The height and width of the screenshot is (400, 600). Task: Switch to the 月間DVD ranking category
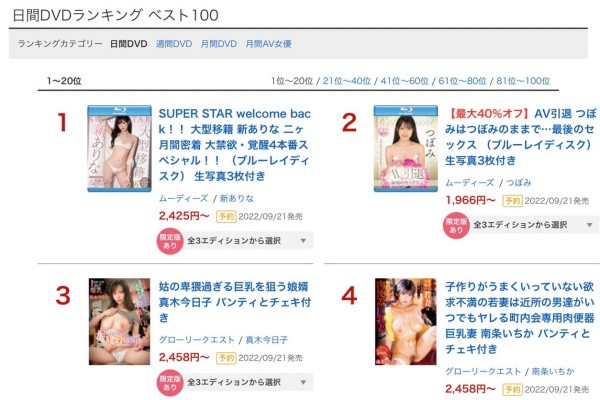[219, 44]
